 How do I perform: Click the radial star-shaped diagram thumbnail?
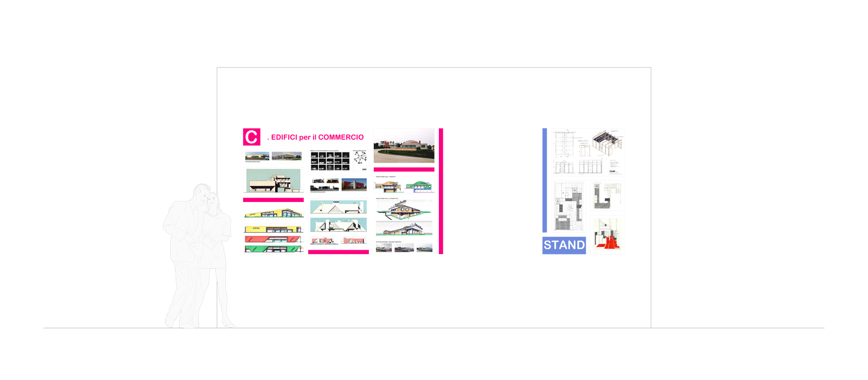coord(360,159)
